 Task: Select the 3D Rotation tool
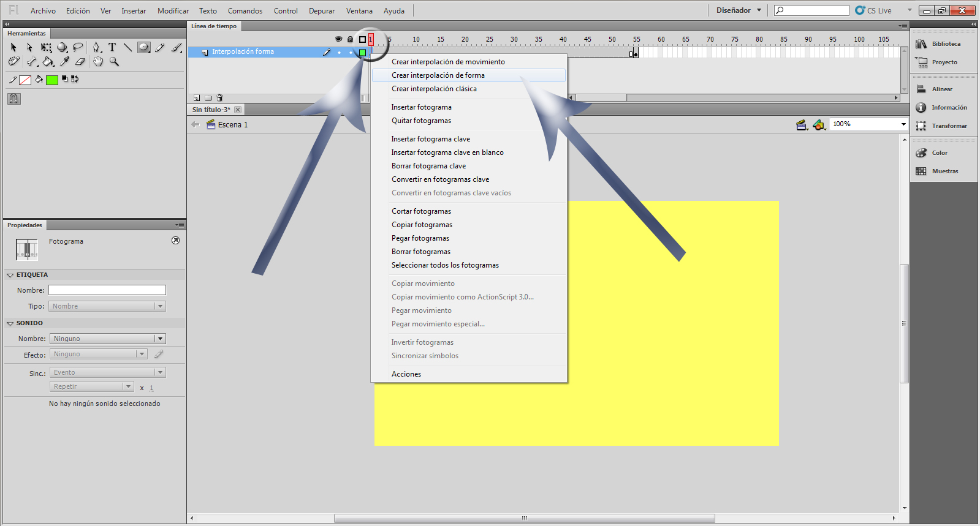(62, 47)
